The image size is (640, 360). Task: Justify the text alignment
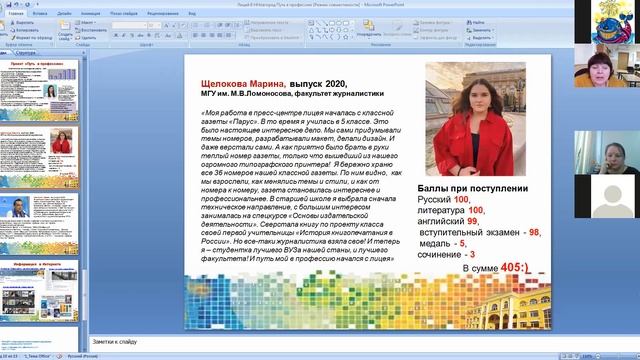coord(220,36)
